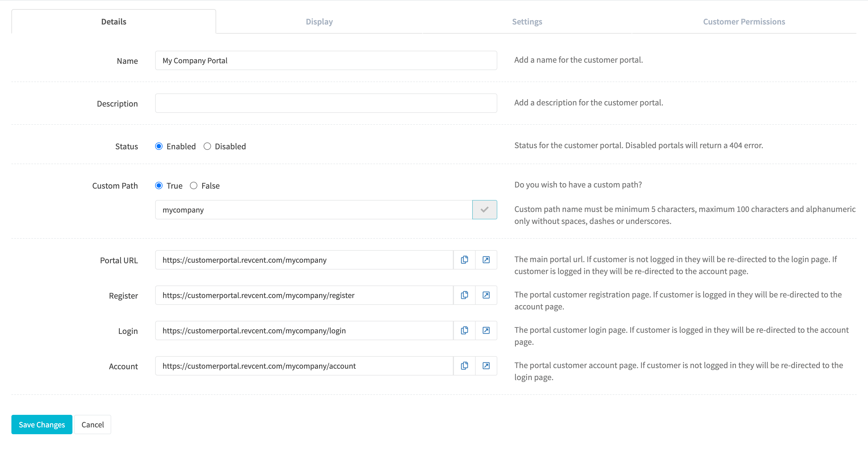868x457 pixels.
Task: Copy the Login URL to clipboard
Action: tap(464, 330)
